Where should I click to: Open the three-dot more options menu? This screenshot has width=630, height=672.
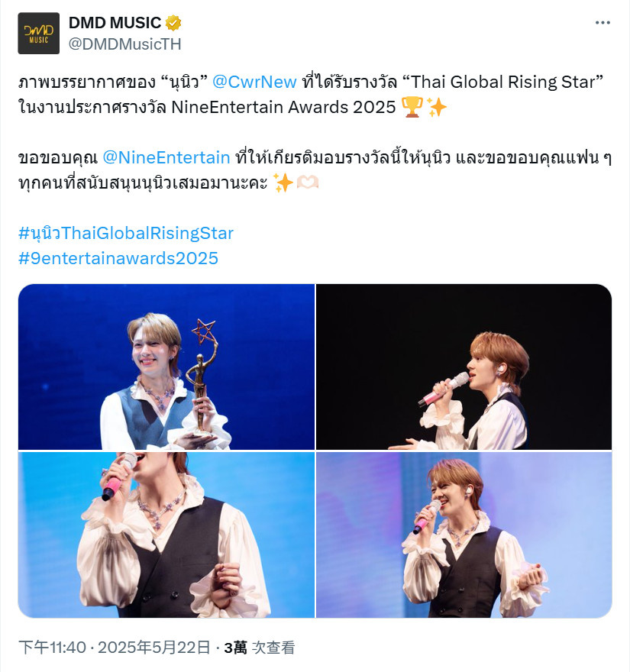[x=603, y=23]
